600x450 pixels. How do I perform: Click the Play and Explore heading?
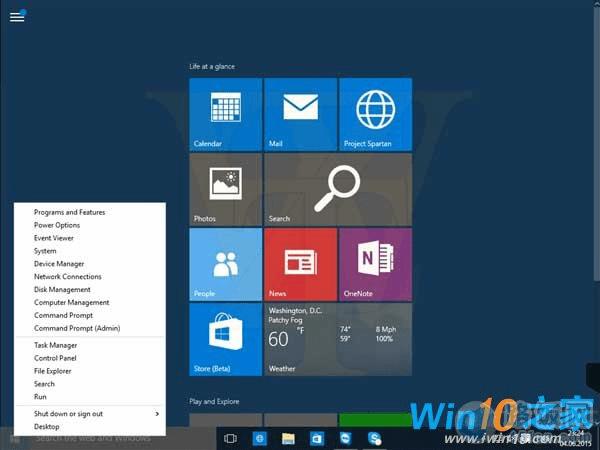[214, 401]
